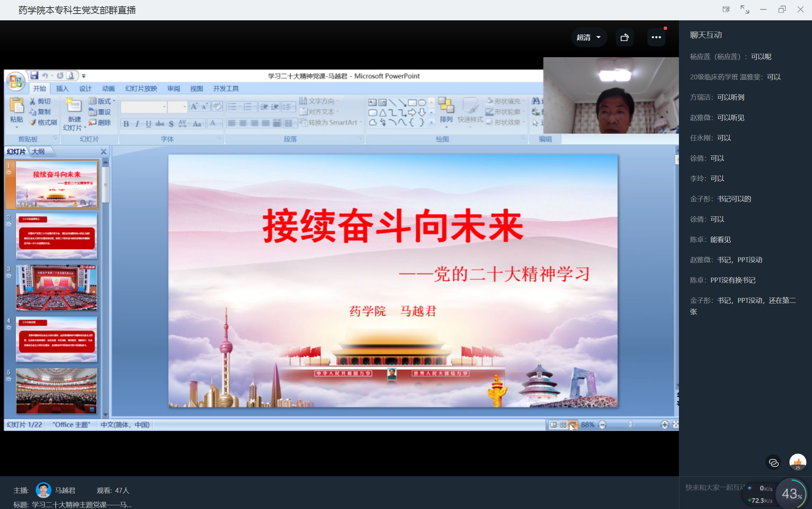Click the mini-window mode icon in title bar
Screen dimensions: 812x509
click(x=726, y=10)
